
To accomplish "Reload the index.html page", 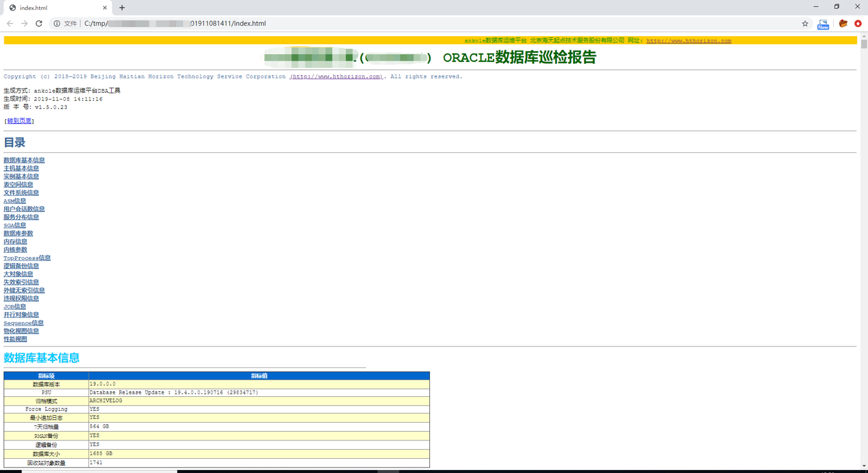I will click(39, 23).
